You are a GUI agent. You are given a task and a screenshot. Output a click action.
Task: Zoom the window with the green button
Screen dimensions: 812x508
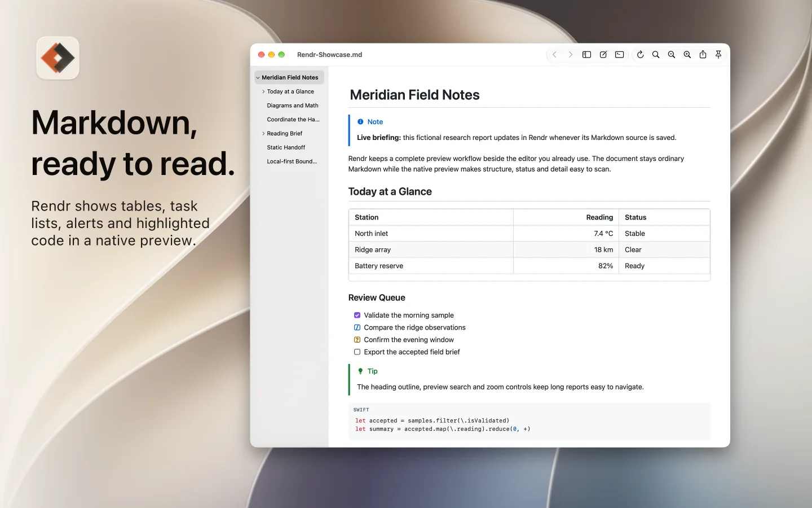(281, 55)
